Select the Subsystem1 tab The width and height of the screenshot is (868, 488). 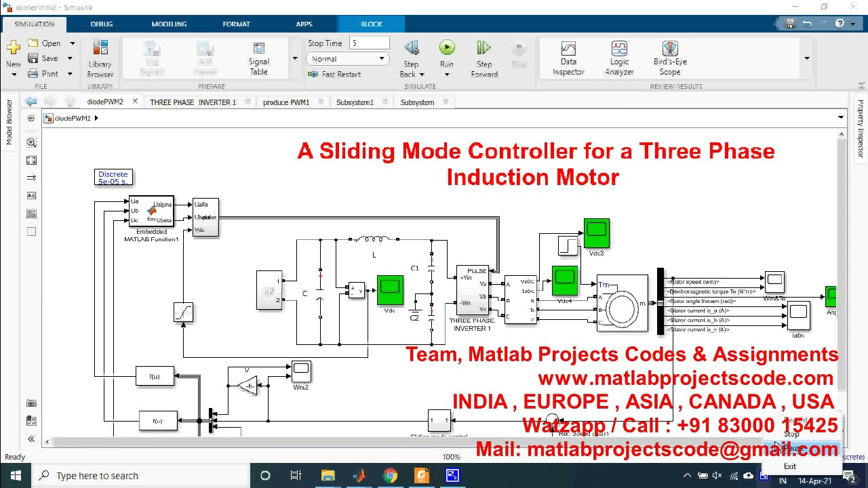tap(355, 102)
